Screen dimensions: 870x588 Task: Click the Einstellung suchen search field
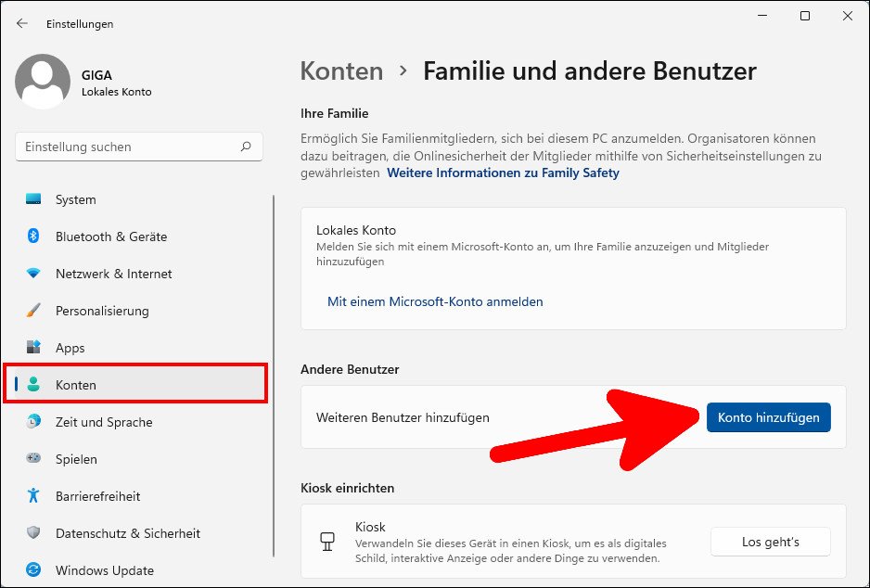(x=130, y=147)
